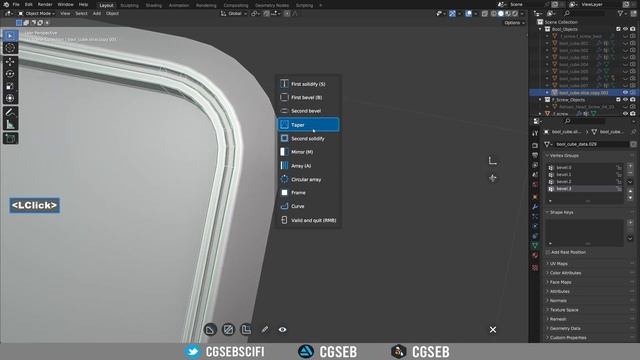Select the Add Cube tool

tap(10, 138)
